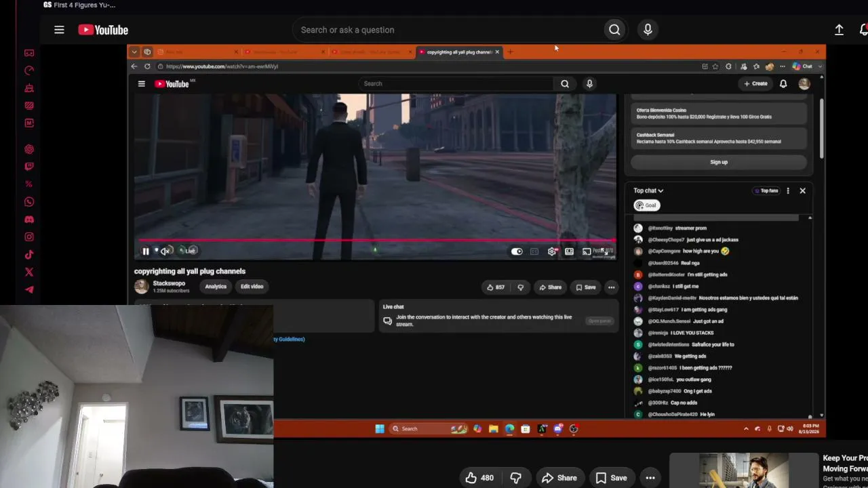The width and height of the screenshot is (868, 488).
Task: Open the inner browser tab search dropdown
Action: point(134,52)
